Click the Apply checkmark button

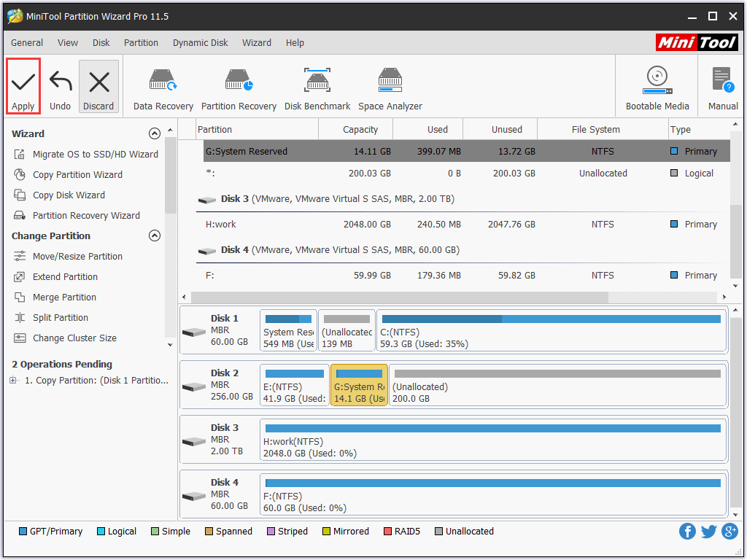[x=23, y=87]
